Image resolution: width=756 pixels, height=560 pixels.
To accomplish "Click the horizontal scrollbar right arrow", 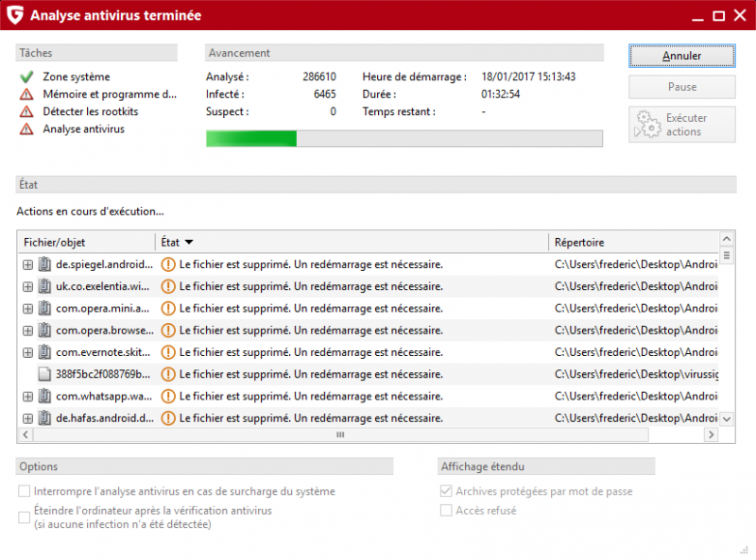I will tap(711, 434).
